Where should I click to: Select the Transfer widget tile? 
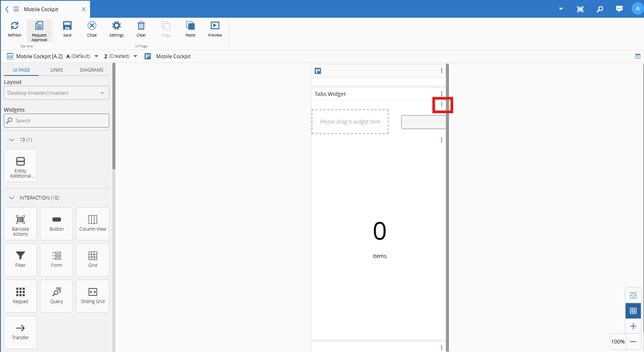pos(20,332)
